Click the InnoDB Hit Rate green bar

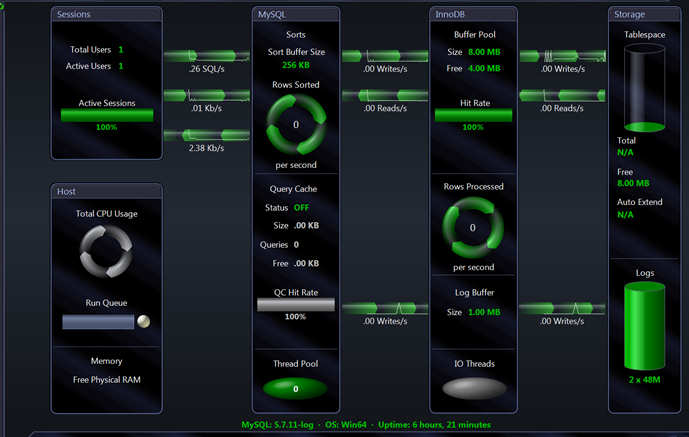[x=473, y=116]
